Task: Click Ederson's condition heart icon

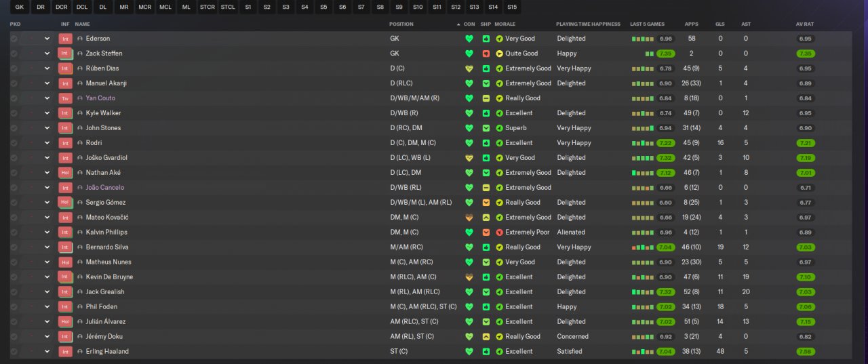Action: pyautogui.click(x=469, y=39)
